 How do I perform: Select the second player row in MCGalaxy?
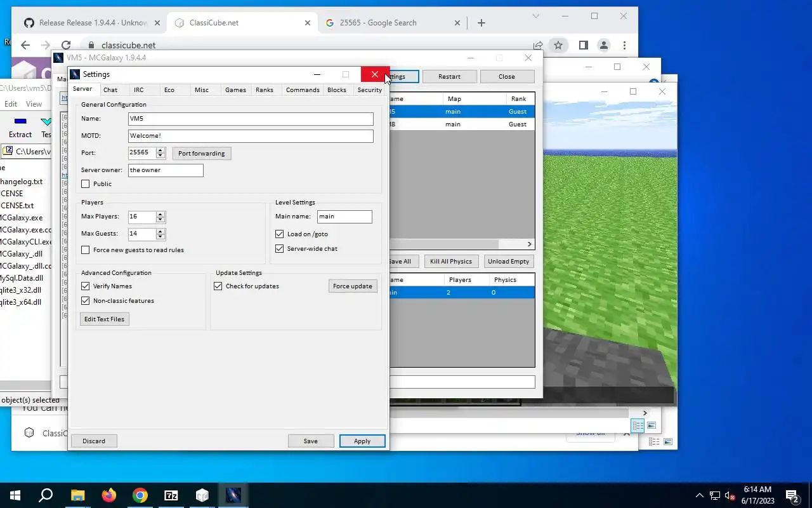462,124
